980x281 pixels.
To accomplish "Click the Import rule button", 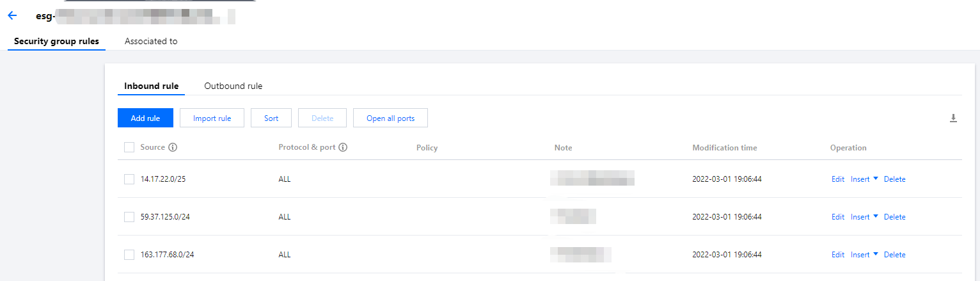I will (212, 118).
